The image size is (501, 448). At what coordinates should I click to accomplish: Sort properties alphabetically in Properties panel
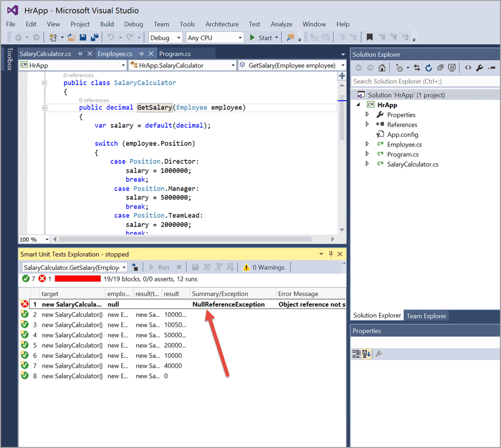click(367, 354)
